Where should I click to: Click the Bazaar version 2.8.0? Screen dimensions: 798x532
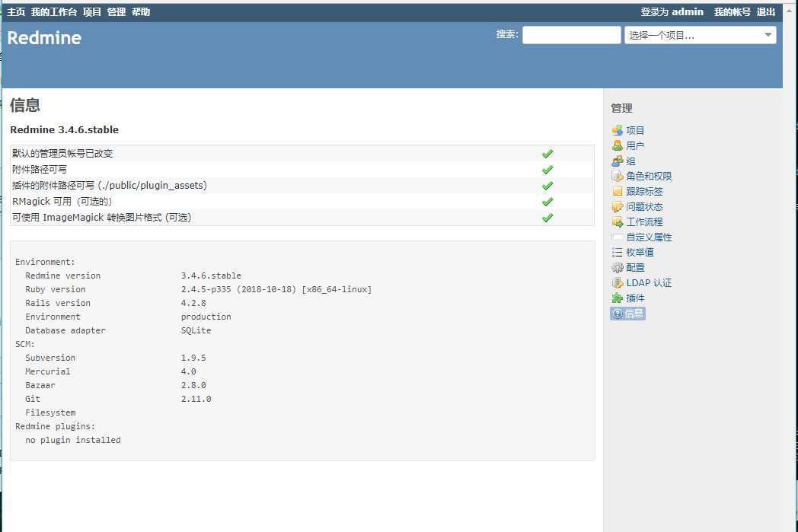(x=193, y=385)
